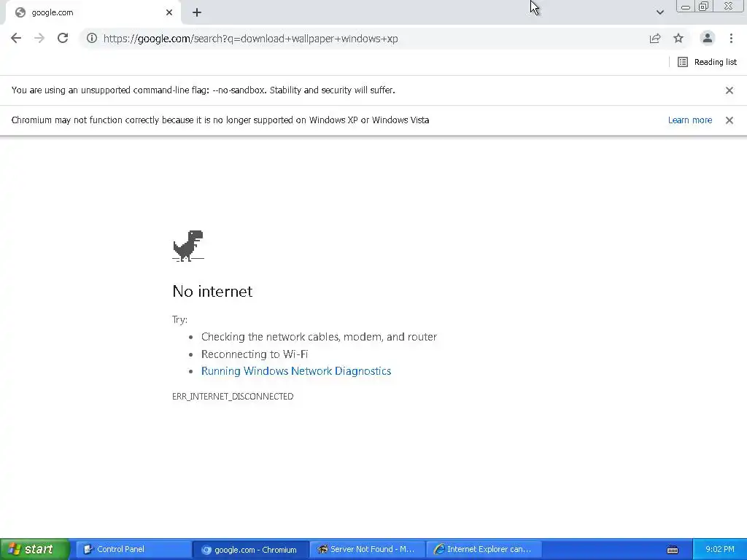Viewport: 747px width, 560px height.
Task: Bookmark this tab with star icon
Action: pyautogui.click(x=678, y=38)
